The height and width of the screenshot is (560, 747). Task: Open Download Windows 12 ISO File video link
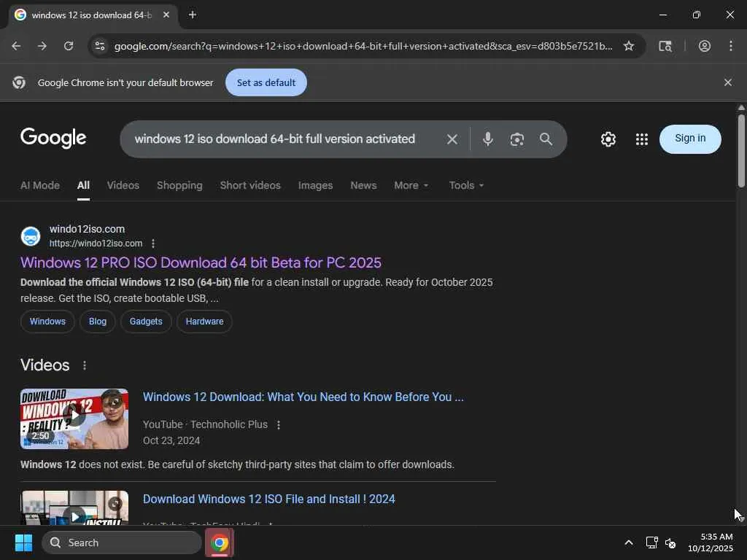268,499
